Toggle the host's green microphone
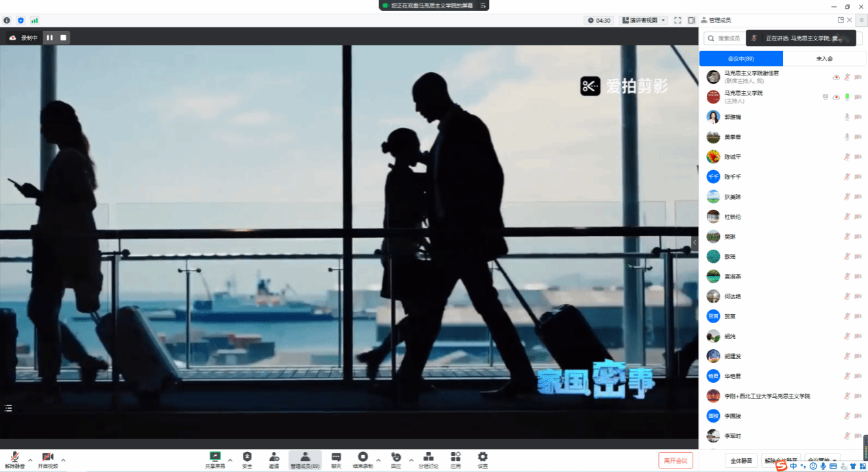 [847, 97]
